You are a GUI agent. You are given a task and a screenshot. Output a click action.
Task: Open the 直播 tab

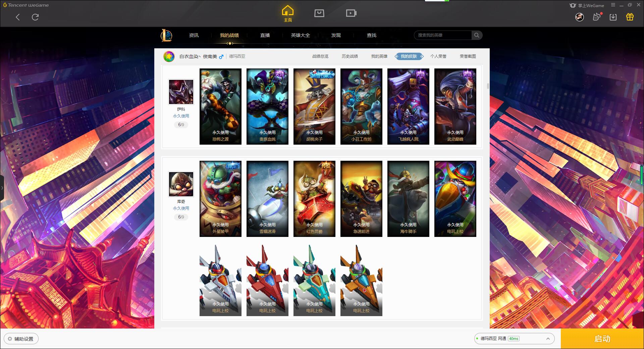coord(265,35)
